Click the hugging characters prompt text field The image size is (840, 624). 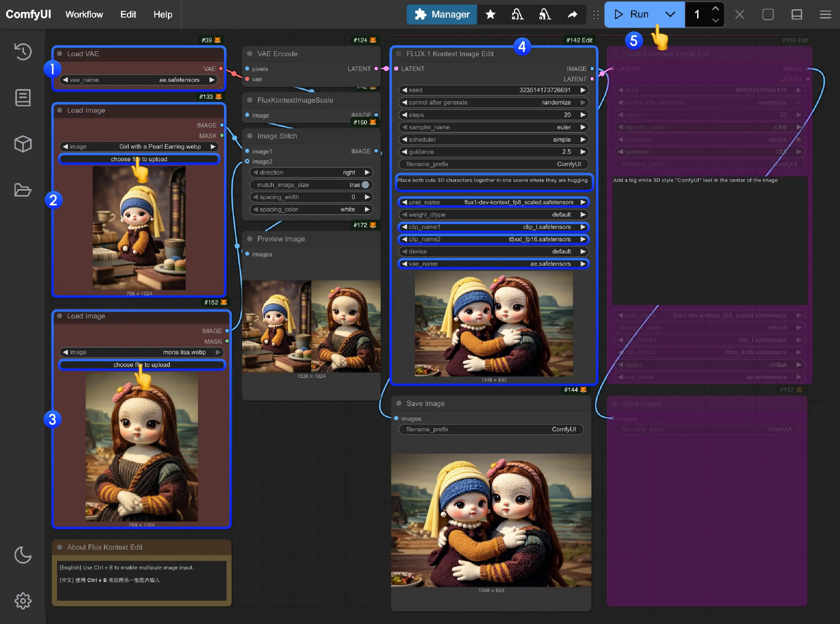tap(493, 182)
